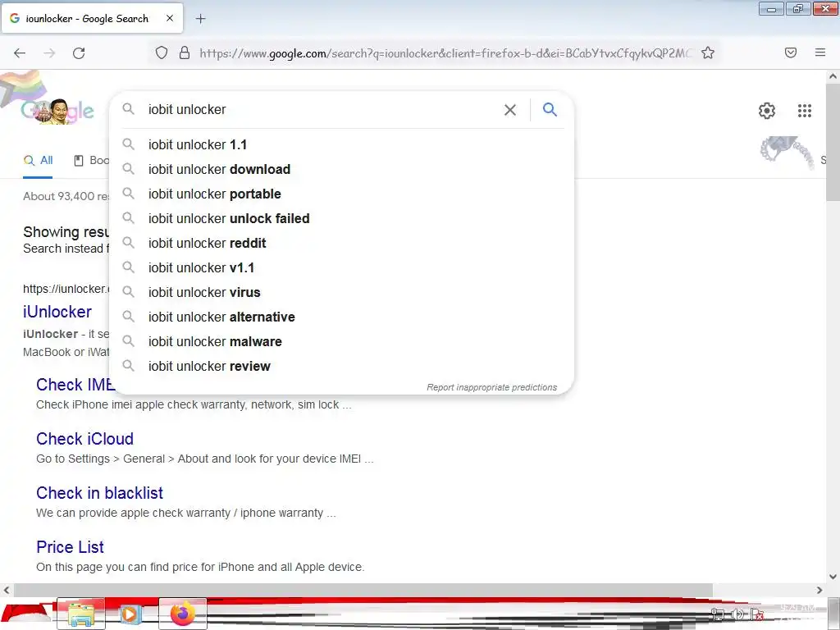
Task: Open Google quick settings gear
Action: (x=767, y=111)
